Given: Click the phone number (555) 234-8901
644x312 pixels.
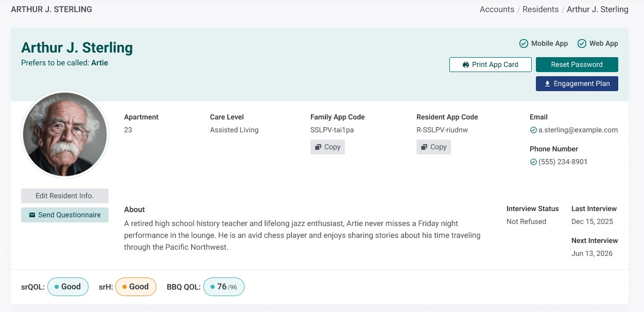Looking at the screenshot, I should [x=563, y=162].
